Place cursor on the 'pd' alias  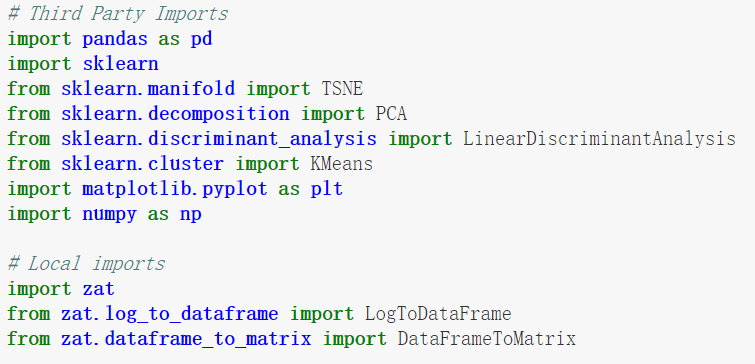(201, 39)
